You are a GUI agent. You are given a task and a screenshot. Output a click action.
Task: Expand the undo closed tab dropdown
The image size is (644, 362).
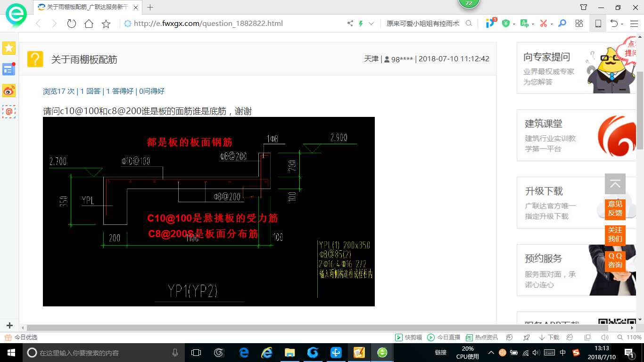tap(622, 24)
